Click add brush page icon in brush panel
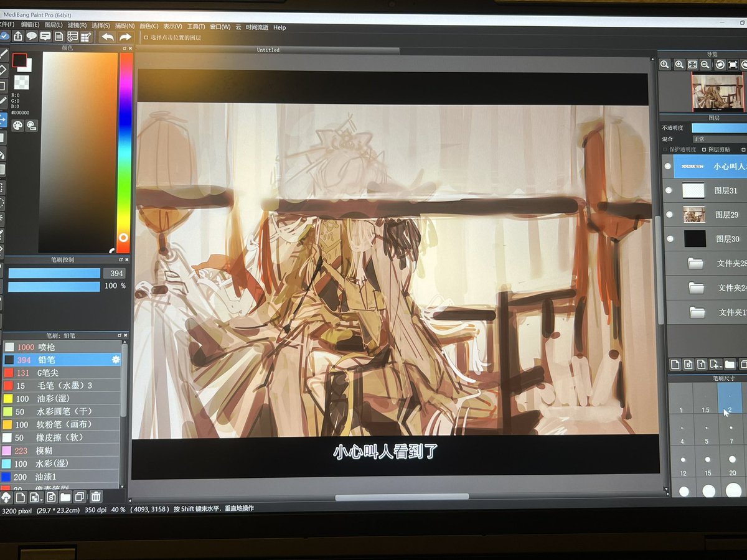 pyautogui.click(x=21, y=497)
